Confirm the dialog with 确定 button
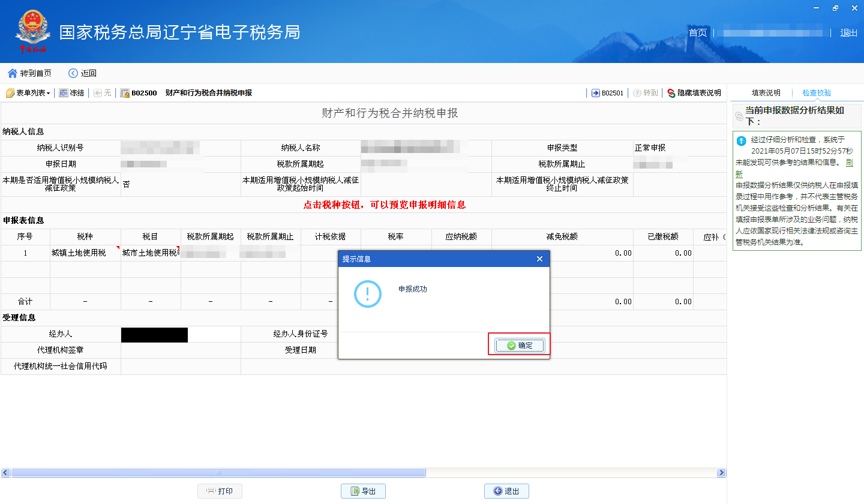 (520, 346)
